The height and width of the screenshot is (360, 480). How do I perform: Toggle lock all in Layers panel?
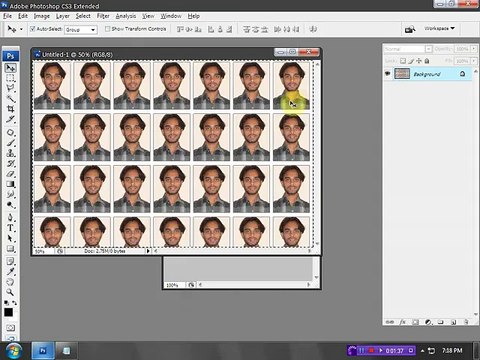[427, 61]
